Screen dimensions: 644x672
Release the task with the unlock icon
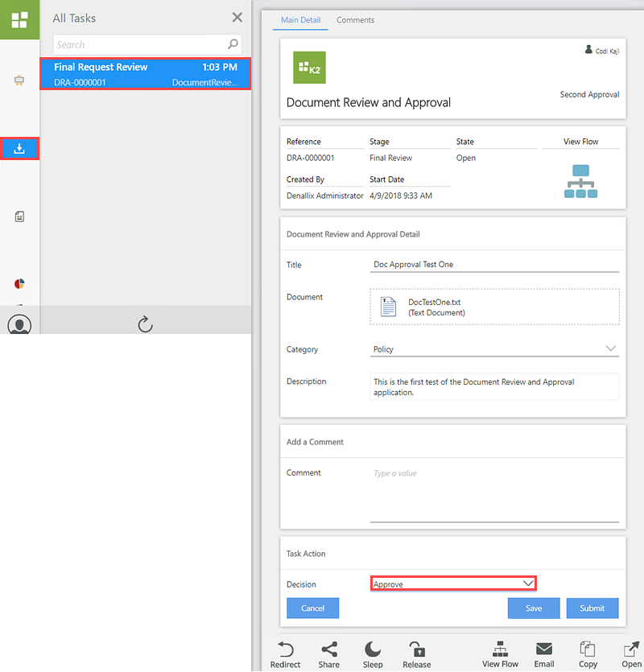[x=416, y=649]
